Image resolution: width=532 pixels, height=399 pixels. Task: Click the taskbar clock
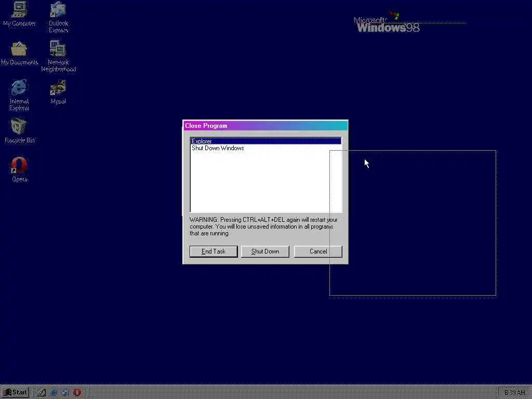click(514, 393)
